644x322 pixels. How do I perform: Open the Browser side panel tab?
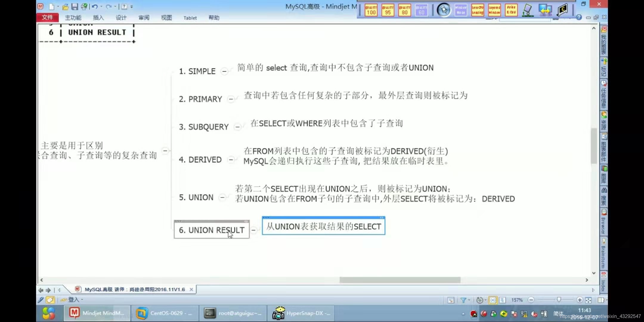pyautogui.click(x=604, y=222)
